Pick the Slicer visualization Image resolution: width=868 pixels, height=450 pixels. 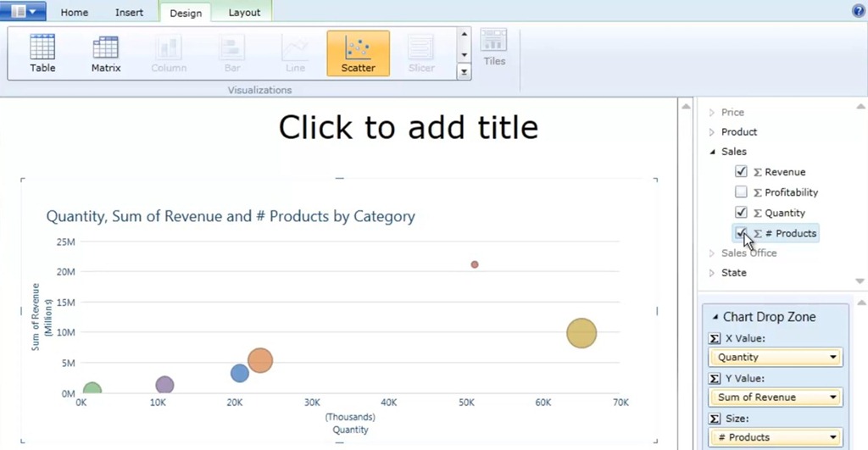click(x=421, y=53)
